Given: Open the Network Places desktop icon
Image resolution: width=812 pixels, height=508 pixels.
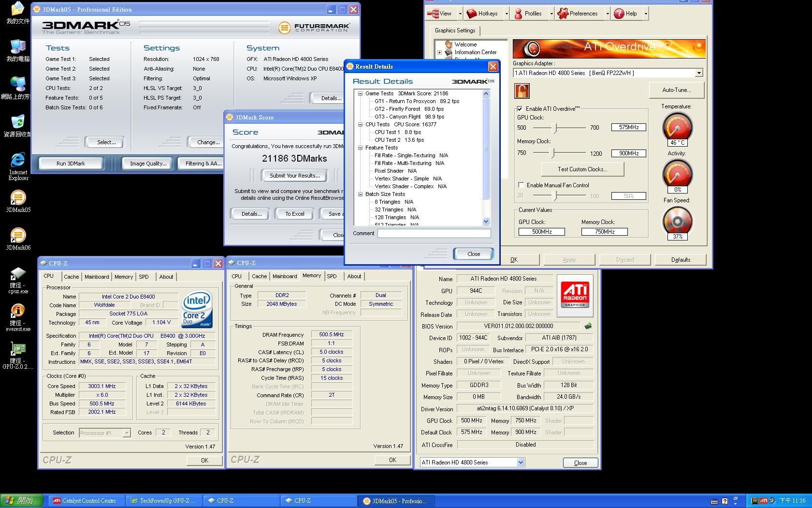Looking at the screenshot, I should pyautogui.click(x=18, y=88).
